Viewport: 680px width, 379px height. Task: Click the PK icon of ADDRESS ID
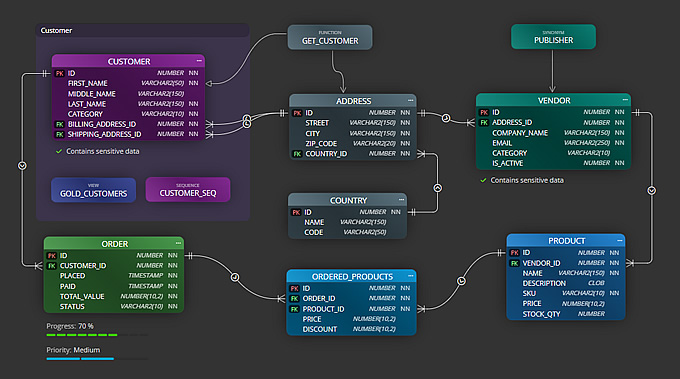pos(297,113)
